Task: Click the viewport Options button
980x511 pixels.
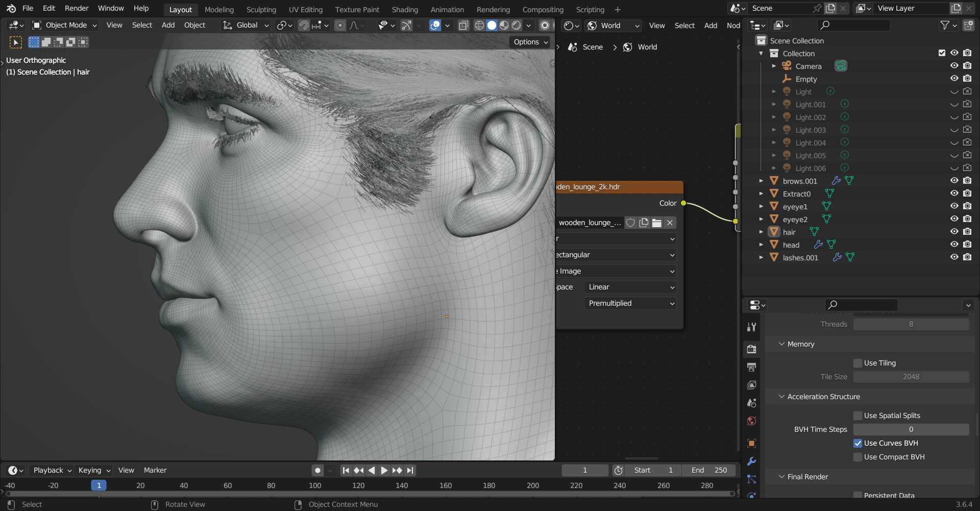Action: tap(530, 42)
